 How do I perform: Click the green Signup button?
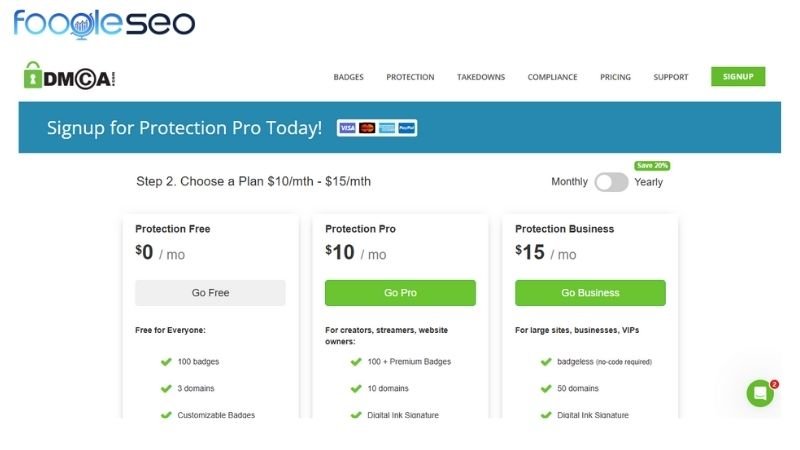point(738,77)
